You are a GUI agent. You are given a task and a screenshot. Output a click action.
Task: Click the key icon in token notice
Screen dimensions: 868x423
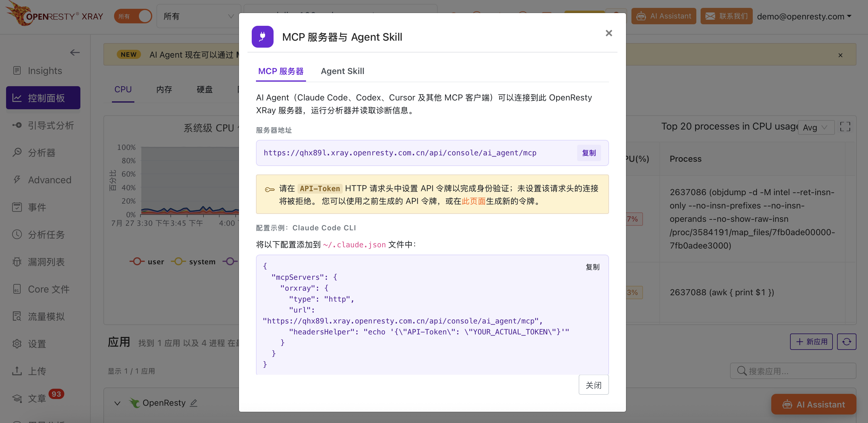tap(270, 189)
